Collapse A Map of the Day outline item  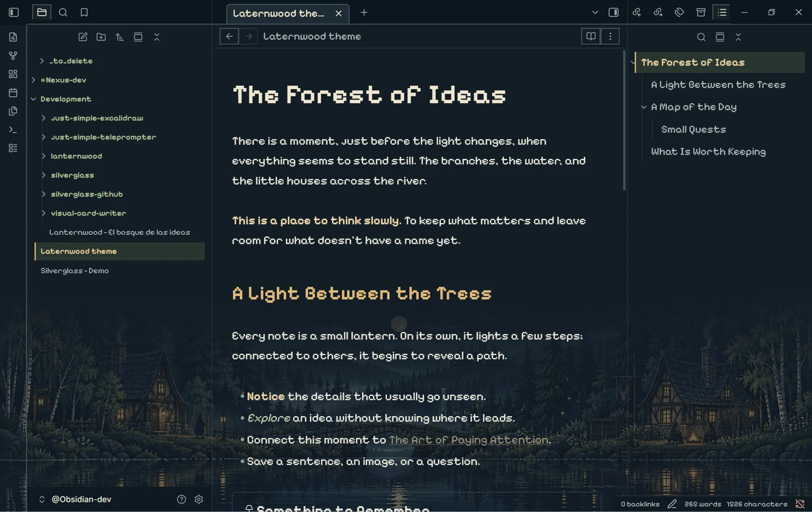tap(644, 107)
